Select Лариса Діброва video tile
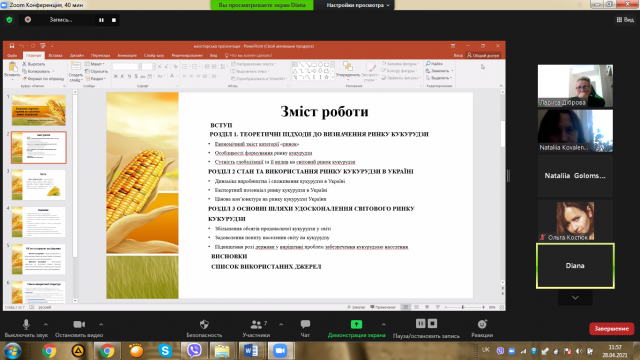 click(x=575, y=86)
